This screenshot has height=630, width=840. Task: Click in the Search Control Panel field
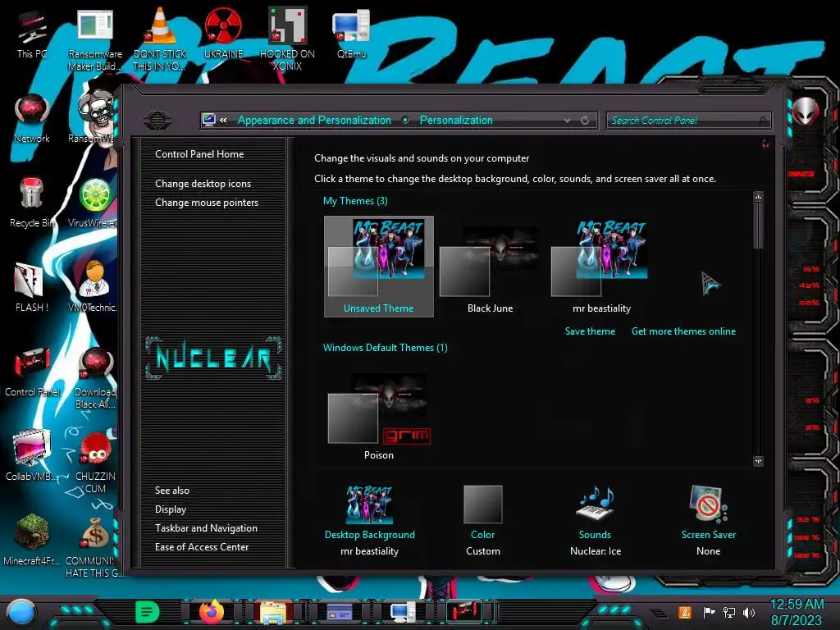coord(688,121)
